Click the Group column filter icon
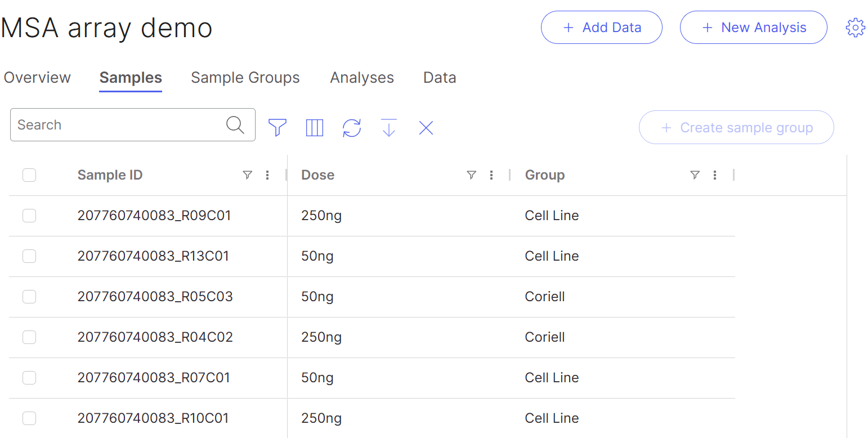The height and width of the screenshot is (438, 868). [x=695, y=175]
